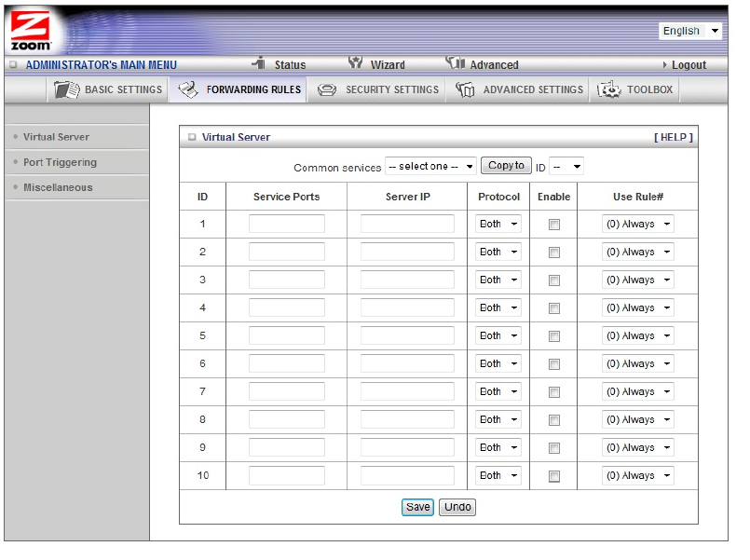Click Service Ports field for ID 4
Screen dimensions: 750x560
coord(287,307)
